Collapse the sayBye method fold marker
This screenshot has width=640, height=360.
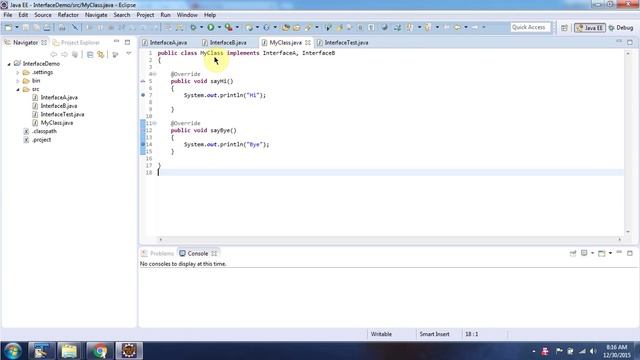(155, 123)
